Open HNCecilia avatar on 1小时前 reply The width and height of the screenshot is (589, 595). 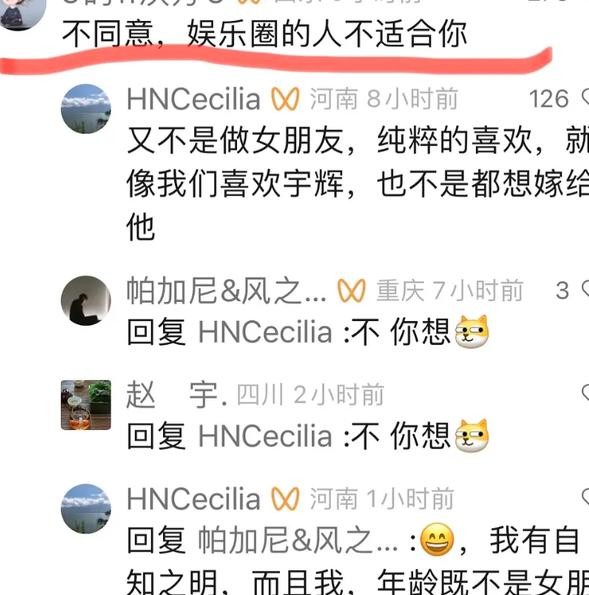[86, 509]
